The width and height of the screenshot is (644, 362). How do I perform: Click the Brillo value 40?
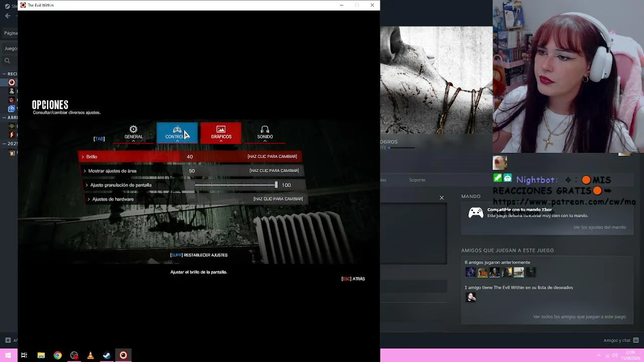pyautogui.click(x=190, y=156)
